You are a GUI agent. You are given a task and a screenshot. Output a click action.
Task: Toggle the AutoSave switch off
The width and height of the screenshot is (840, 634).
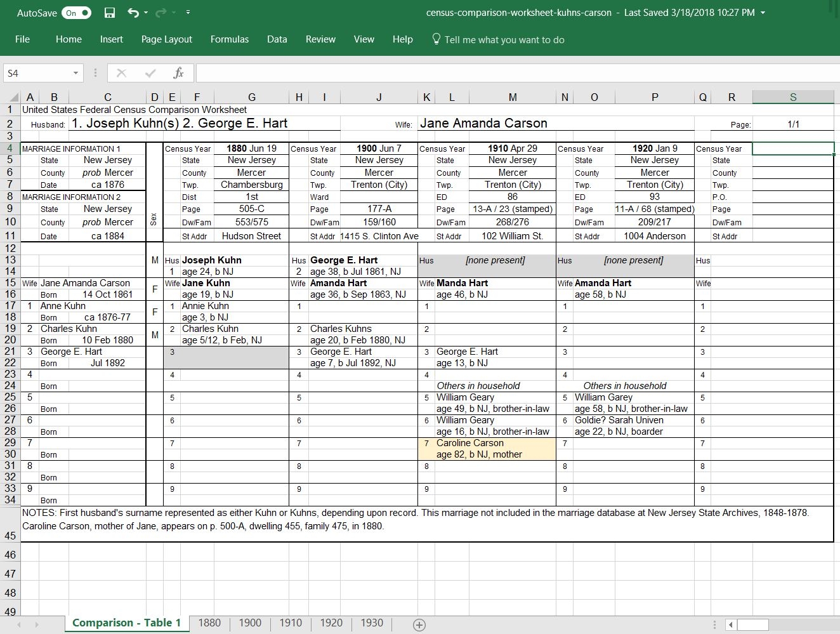tap(77, 13)
